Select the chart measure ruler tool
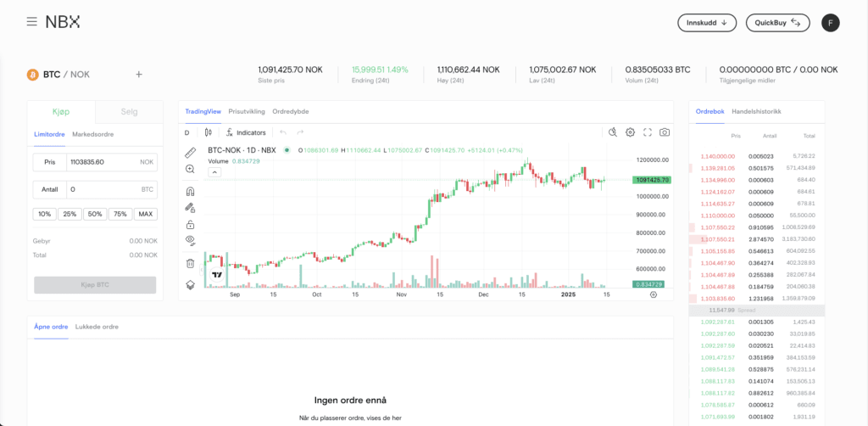This screenshot has width=868, height=426. pos(190,153)
